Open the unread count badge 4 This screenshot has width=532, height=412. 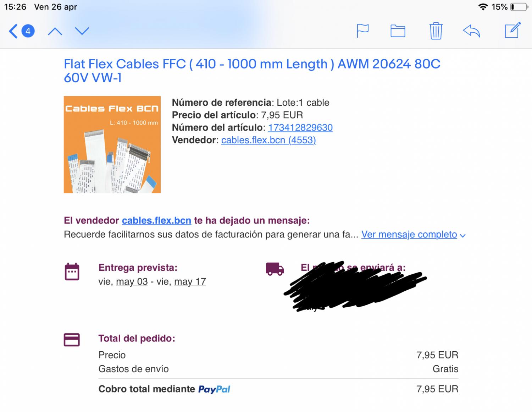28,31
